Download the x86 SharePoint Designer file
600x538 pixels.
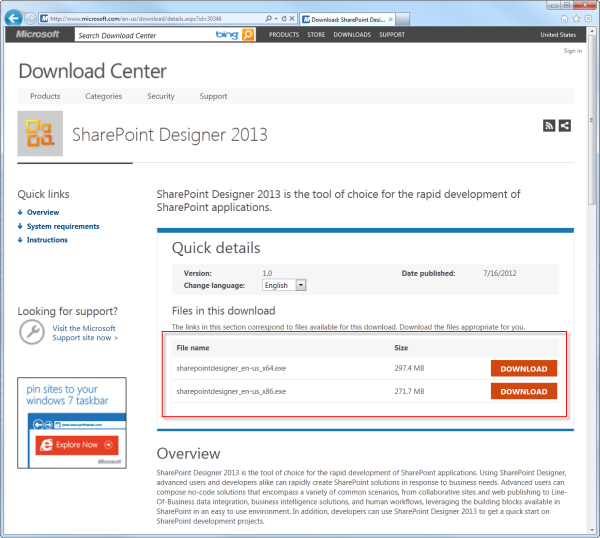tap(523, 391)
